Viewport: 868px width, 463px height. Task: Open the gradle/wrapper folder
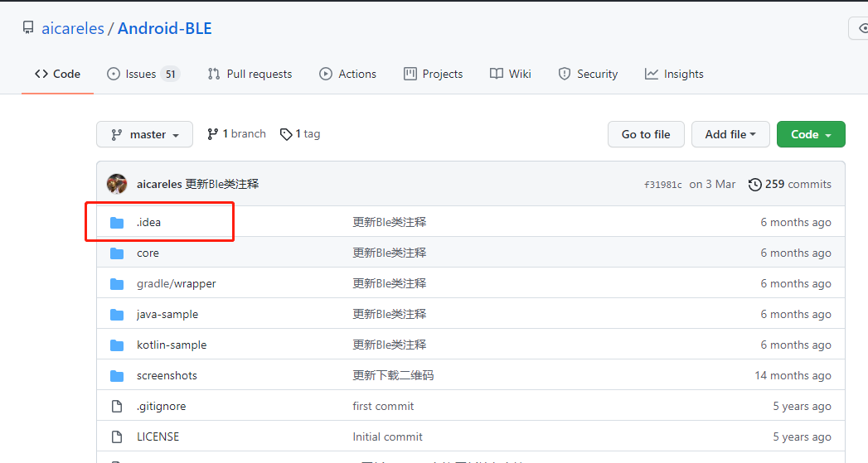pyautogui.click(x=177, y=284)
